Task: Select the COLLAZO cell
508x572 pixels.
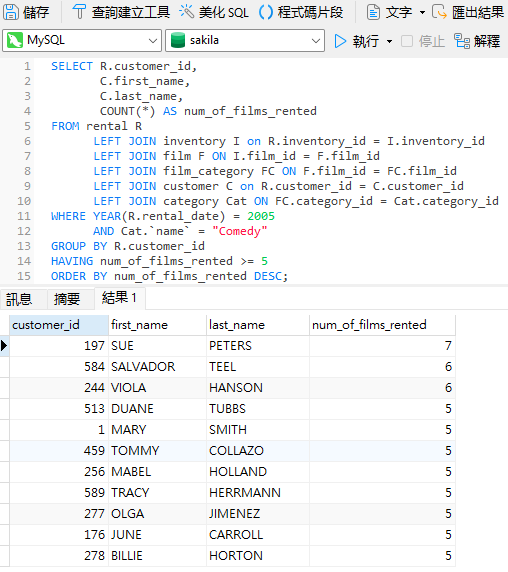Action: click(x=258, y=451)
